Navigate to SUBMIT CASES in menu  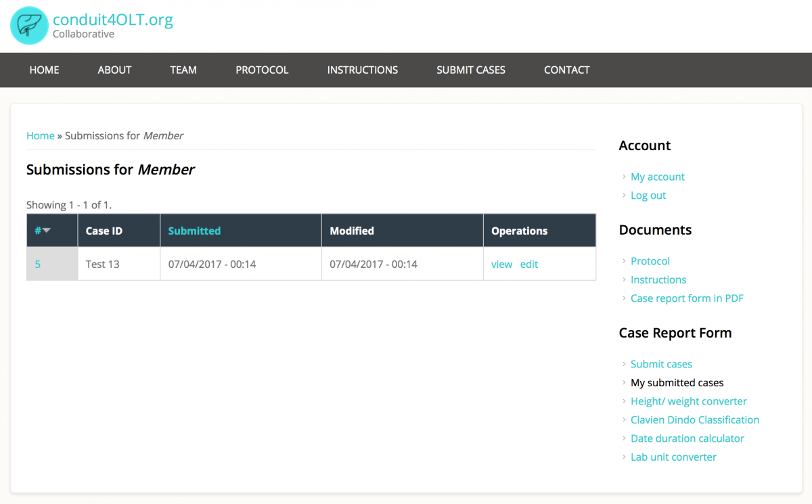click(x=470, y=70)
